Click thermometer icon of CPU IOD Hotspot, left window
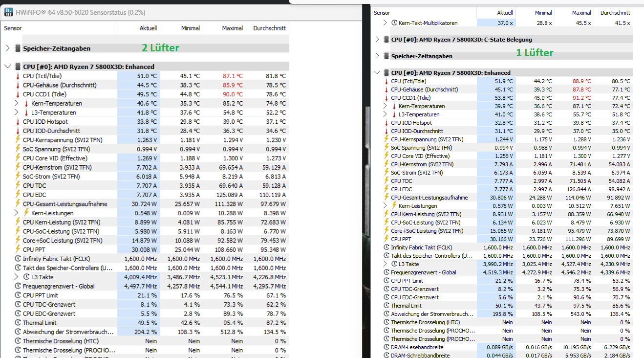The height and width of the screenshot is (358, 644). pyautogui.click(x=18, y=122)
